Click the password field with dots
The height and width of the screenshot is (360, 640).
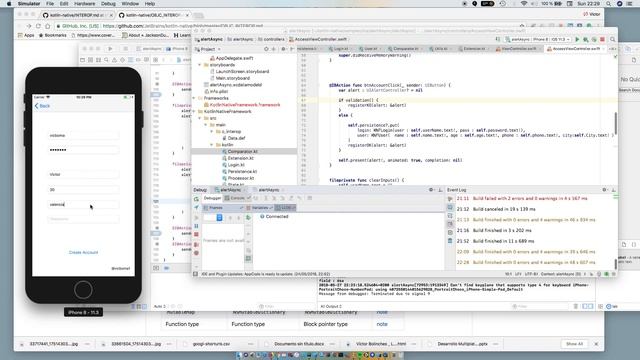click(x=84, y=150)
